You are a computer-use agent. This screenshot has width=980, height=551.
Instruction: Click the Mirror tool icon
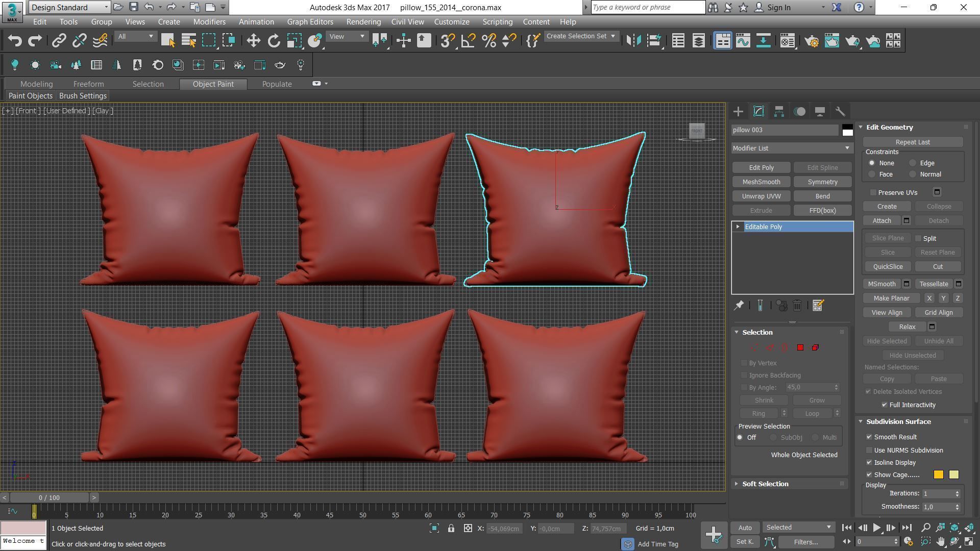point(633,41)
